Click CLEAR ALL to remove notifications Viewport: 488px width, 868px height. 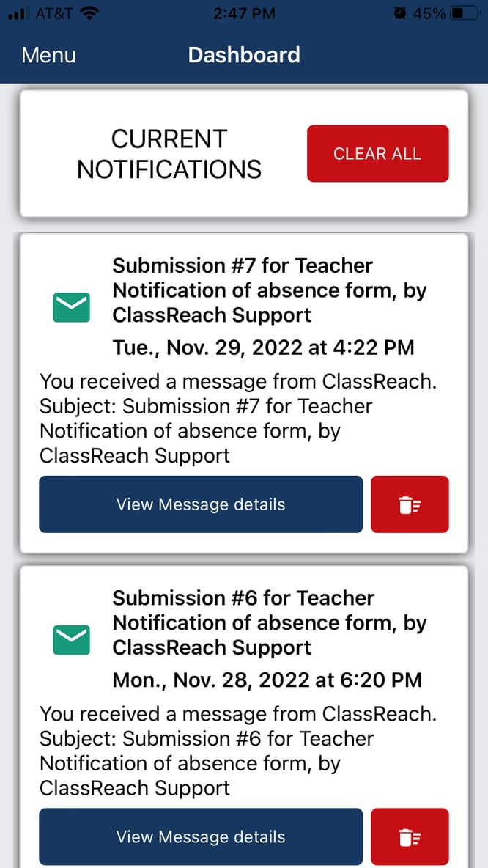click(377, 153)
